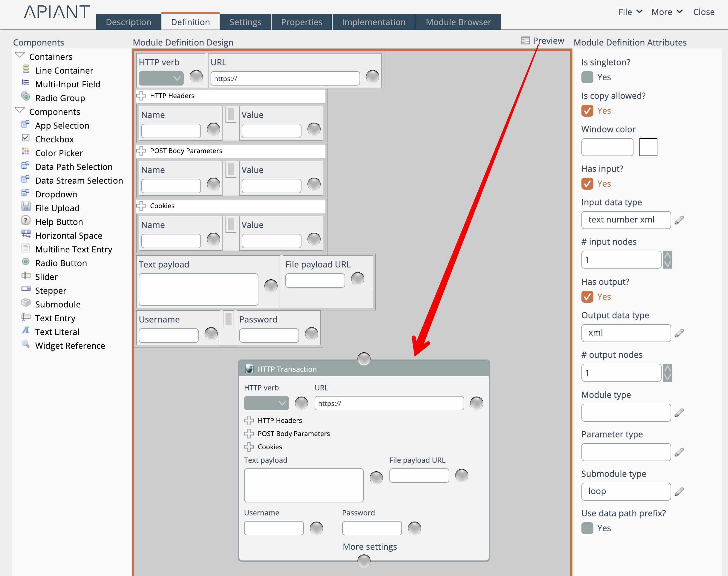Click the Close button at top right
Screen dimensions: 728x576
point(703,12)
